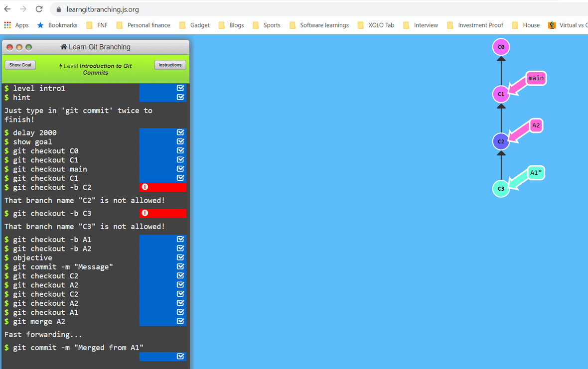Click checkmark beside 'level intro1' command
588x369 pixels.
click(180, 88)
